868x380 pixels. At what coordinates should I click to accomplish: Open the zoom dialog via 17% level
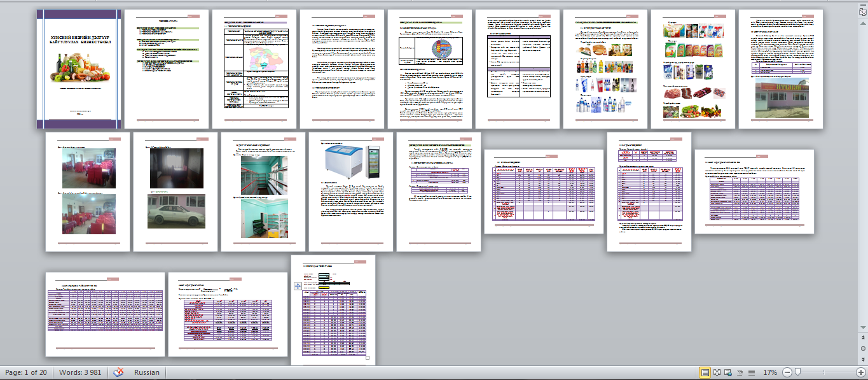click(x=769, y=372)
